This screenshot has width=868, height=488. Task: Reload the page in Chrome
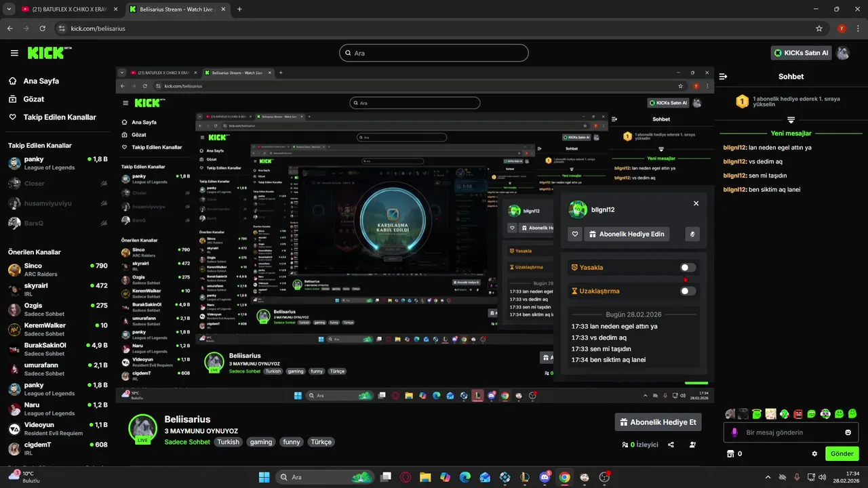(x=43, y=28)
